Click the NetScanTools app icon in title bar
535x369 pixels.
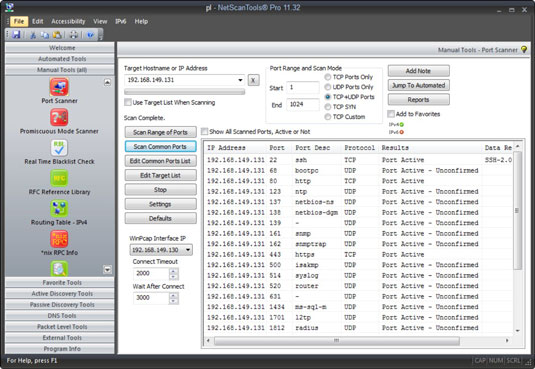[10, 7]
